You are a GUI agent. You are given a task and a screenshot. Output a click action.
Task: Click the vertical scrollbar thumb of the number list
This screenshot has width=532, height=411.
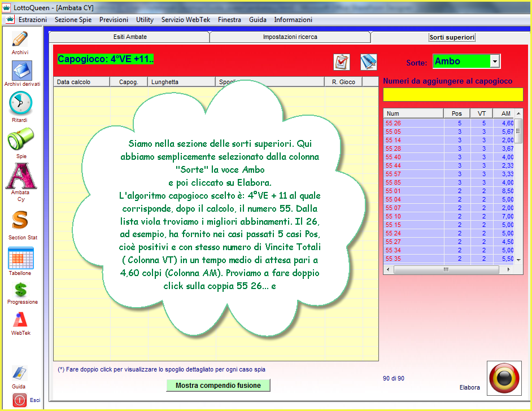tap(518, 131)
